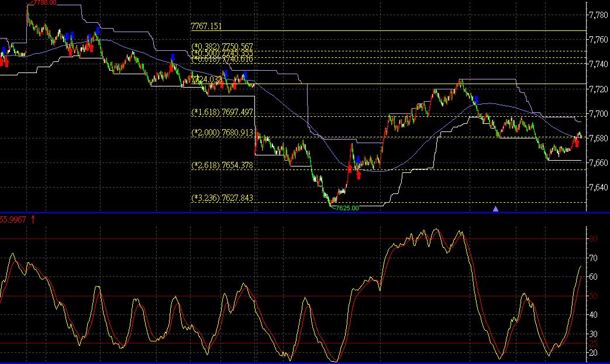This screenshot has width=610, height=364.
Task: Select the 7767.151 level label
Action: 206,26
